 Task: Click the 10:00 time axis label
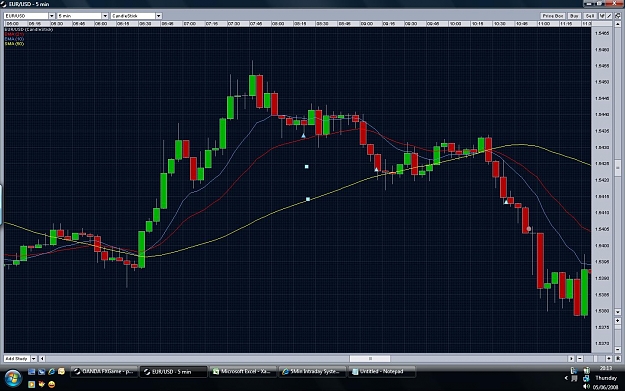[x=455, y=24]
